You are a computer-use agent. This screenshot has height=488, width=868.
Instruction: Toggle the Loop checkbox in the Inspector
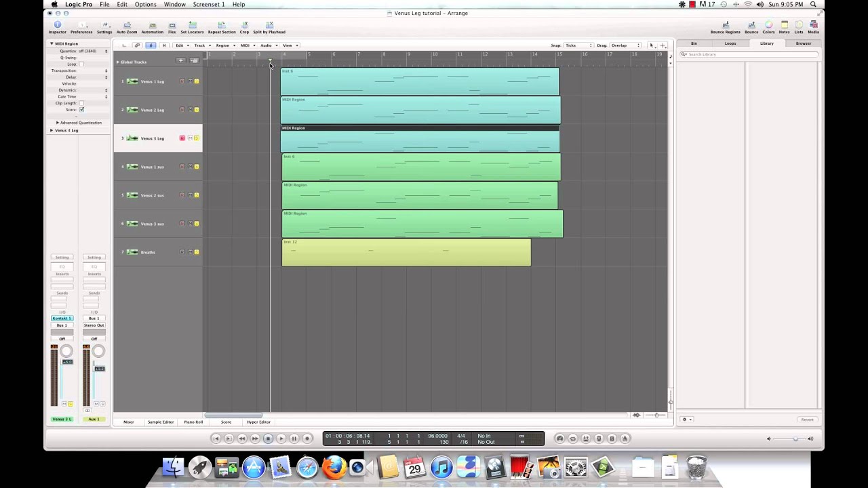(x=81, y=64)
